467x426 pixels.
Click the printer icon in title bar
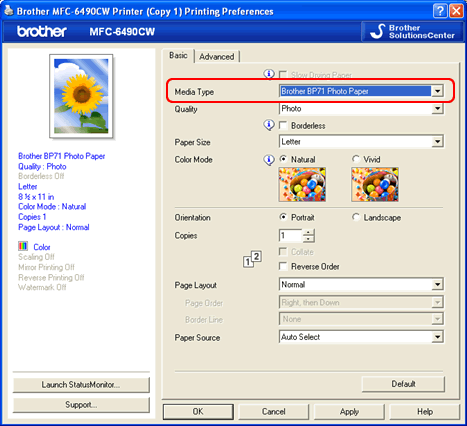click(9, 11)
